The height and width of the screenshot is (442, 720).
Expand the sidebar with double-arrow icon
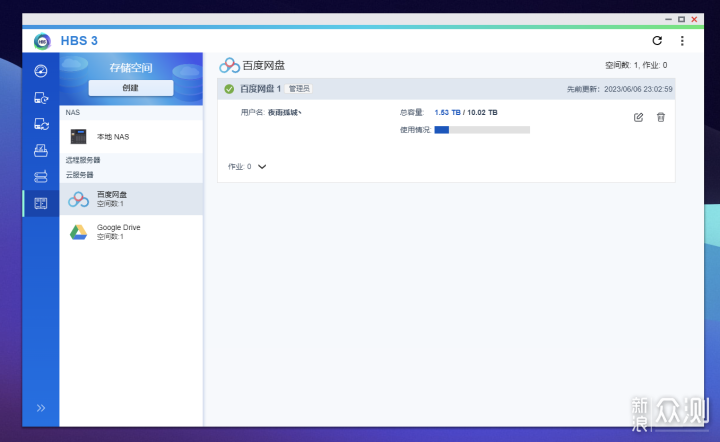pos(41,408)
